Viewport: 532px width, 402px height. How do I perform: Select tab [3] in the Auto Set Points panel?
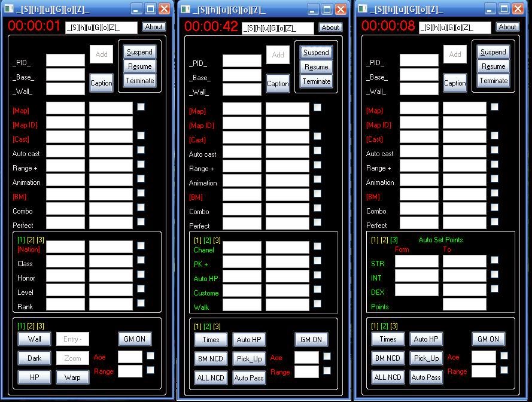coord(393,239)
